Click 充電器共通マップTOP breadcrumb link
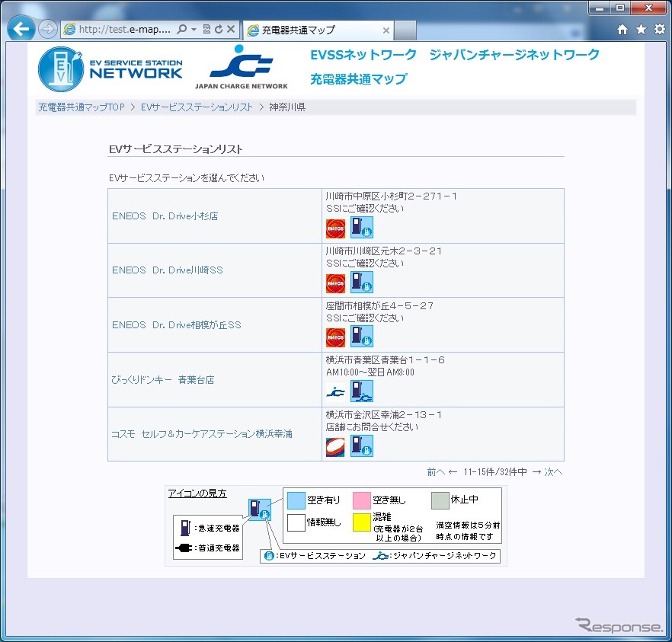 (x=82, y=107)
